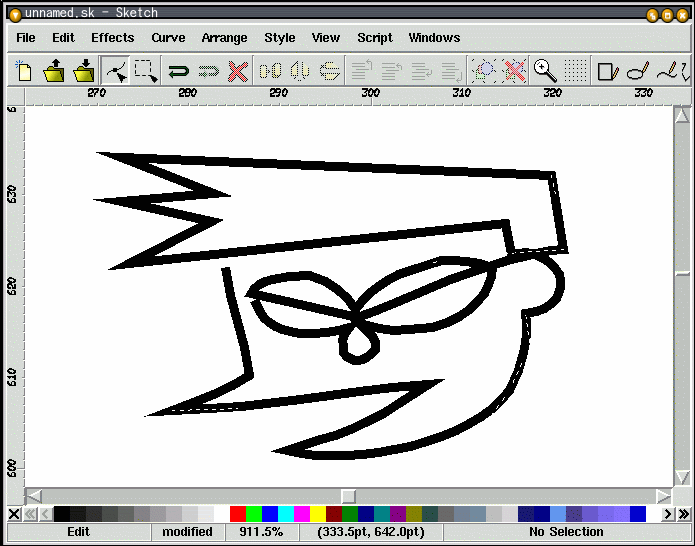695x546 pixels.
Task: Click the no-fill X at palette start
Action: tap(14, 514)
